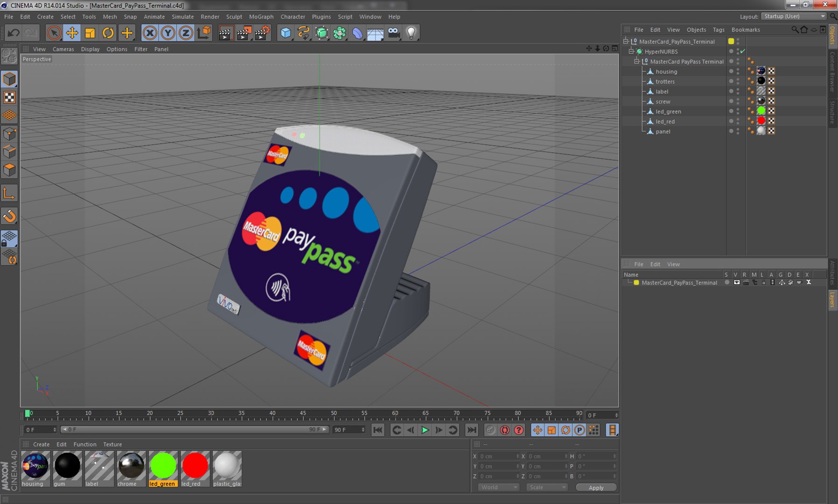
Task: Open the Simulate menu
Action: point(182,16)
